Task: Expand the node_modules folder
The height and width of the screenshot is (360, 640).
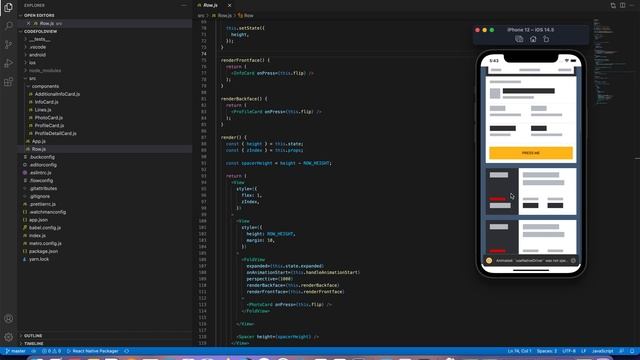Action: [x=45, y=71]
